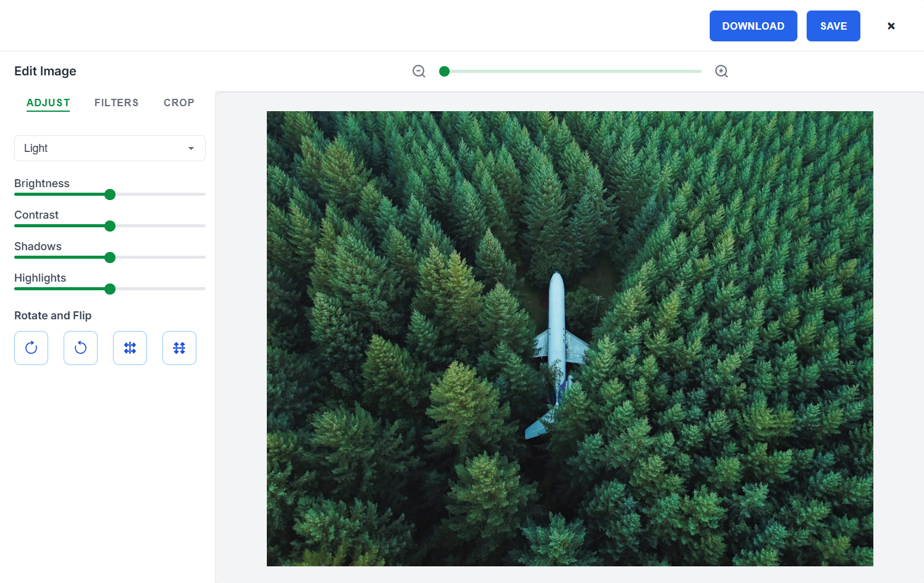Viewport: 924px width, 583px height.
Task: Switch to the Filters tab
Action: [116, 103]
